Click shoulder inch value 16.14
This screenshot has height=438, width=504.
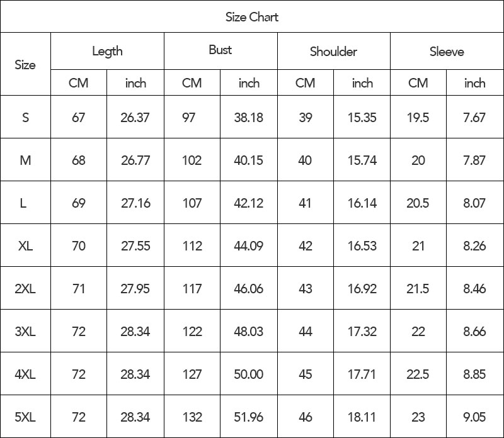[362, 203]
